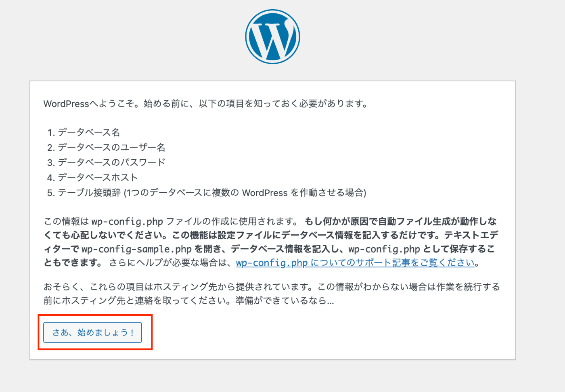Click the list item 「データベースのパスワード」
This screenshot has height=392, width=565.
pyautogui.click(x=111, y=162)
